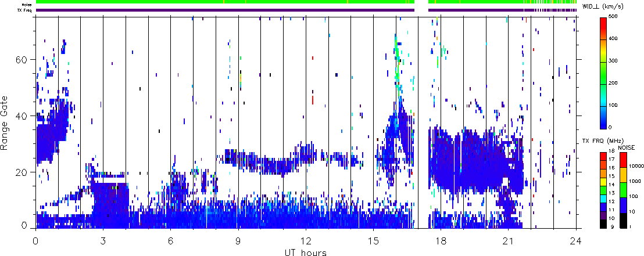Viewport: 644px width, 256px height.
Task: Pick the green swatch of NOISE legend
Action: click(x=623, y=190)
